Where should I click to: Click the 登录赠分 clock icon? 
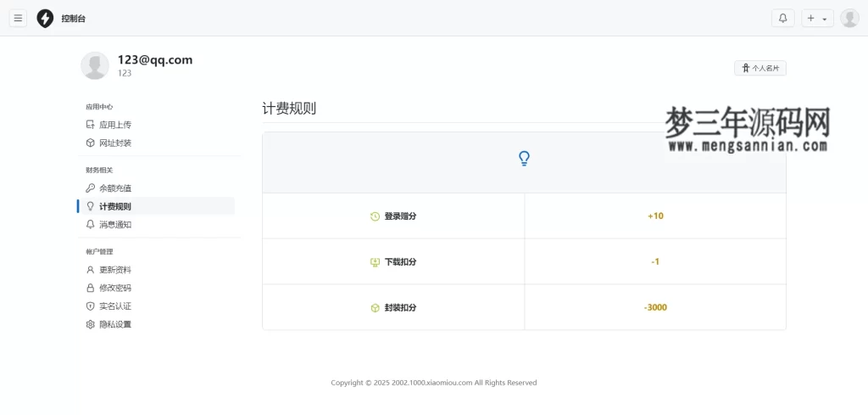(x=375, y=216)
